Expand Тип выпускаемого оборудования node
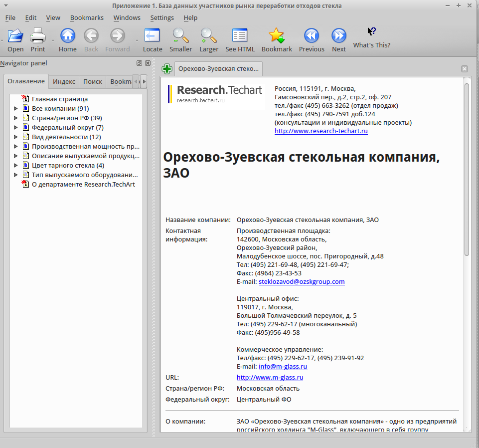The width and height of the screenshot is (479, 448). pos(15,175)
